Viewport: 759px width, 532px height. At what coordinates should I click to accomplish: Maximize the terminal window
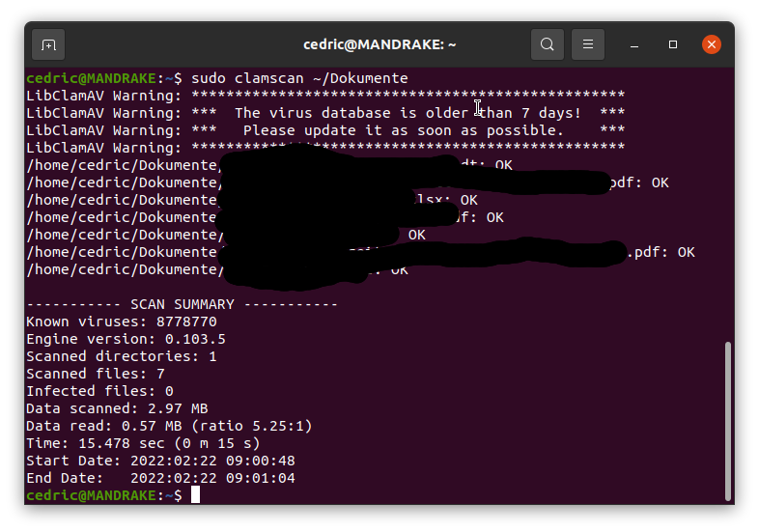(673, 44)
